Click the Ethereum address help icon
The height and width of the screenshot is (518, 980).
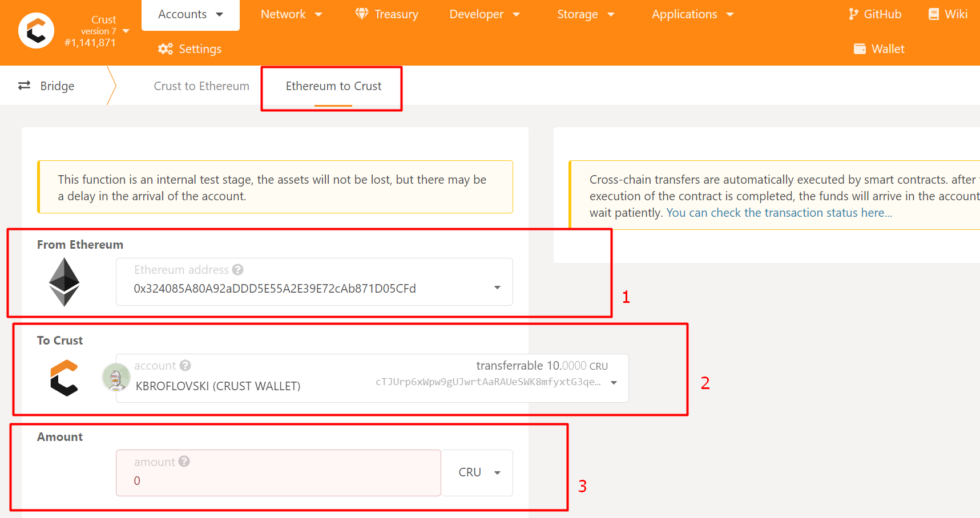click(238, 269)
